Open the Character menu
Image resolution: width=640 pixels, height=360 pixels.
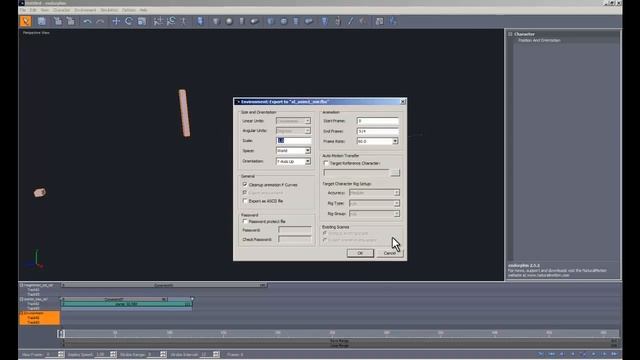[62, 10]
